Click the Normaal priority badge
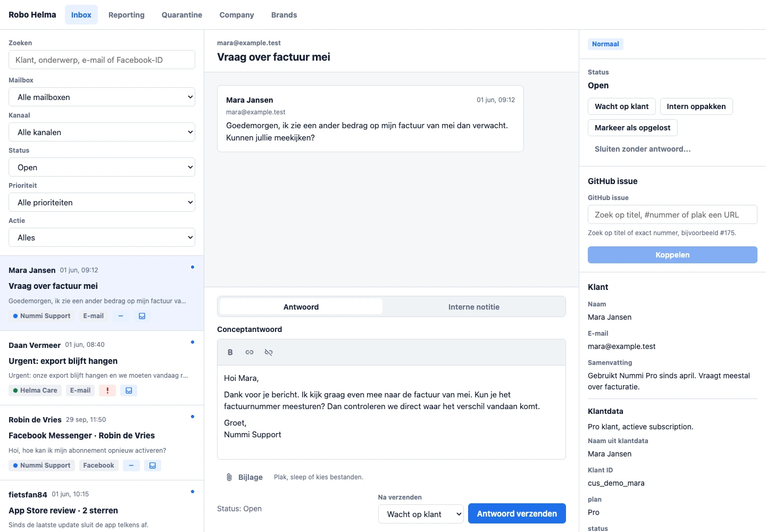The width and height of the screenshot is (766, 532). click(x=605, y=44)
